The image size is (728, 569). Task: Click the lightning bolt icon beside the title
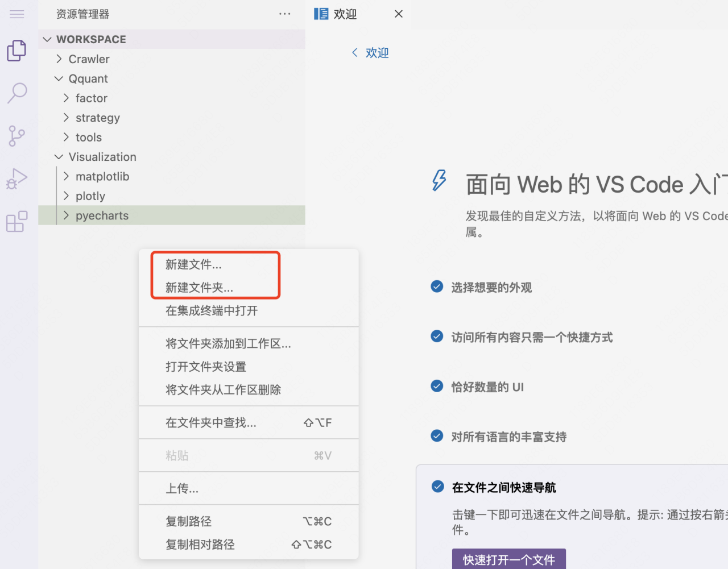pyautogui.click(x=439, y=181)
